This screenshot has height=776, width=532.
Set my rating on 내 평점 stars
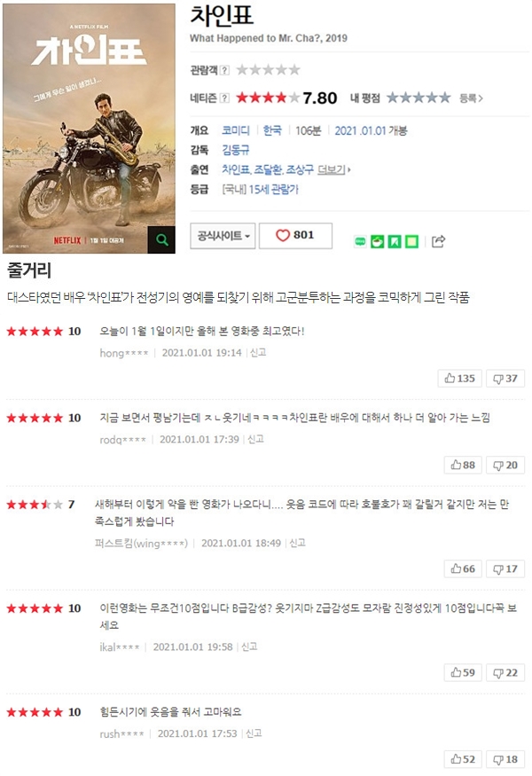(x=419, y=98)
